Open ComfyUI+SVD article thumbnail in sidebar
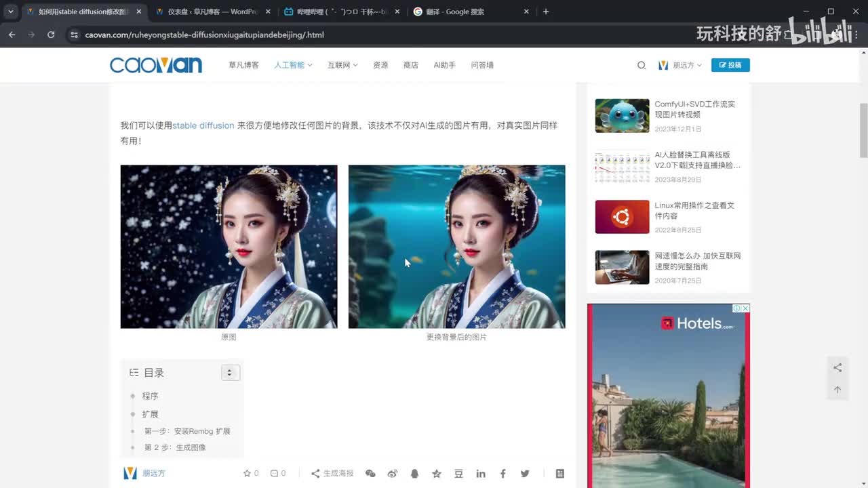The height and width of the screenshot is (488, 868). pyautogui.click(x=622, y=116)
